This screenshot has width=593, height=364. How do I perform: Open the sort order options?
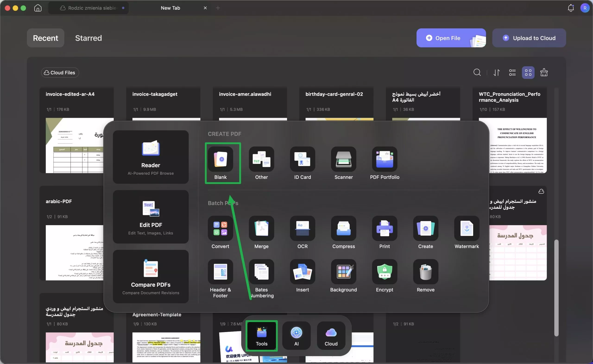coord(496,72)
